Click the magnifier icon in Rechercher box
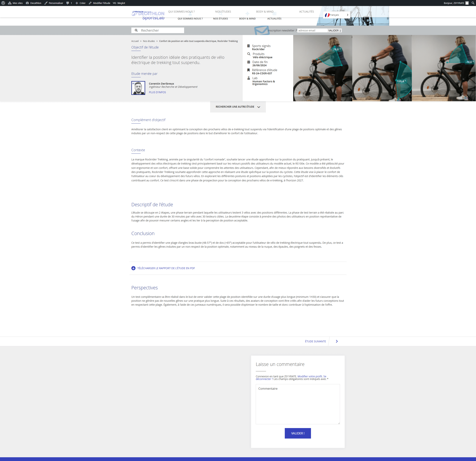This screenshot has height=461, width=476. (x=136, y=30)
